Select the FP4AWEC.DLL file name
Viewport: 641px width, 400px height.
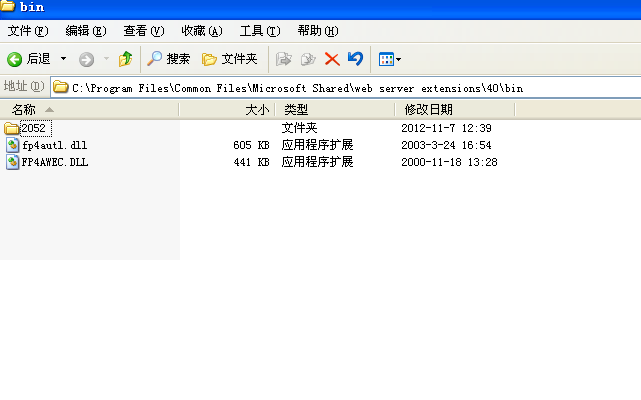55,162
